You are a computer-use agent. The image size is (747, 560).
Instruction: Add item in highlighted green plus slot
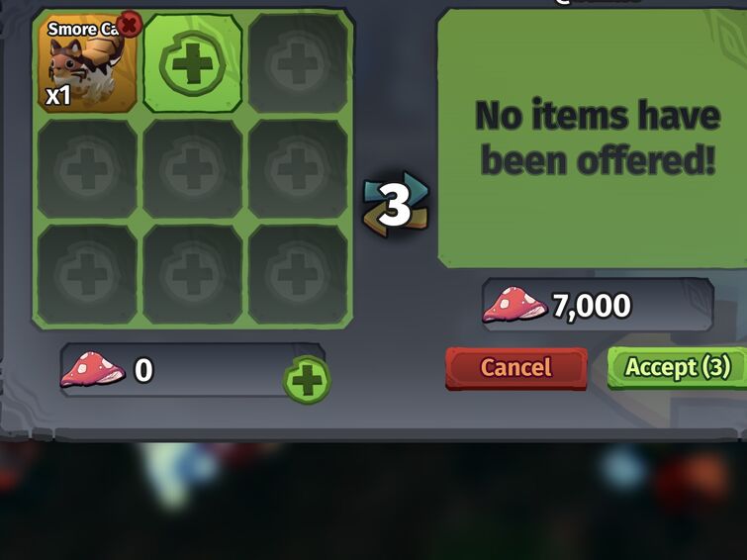coord(193,63)
